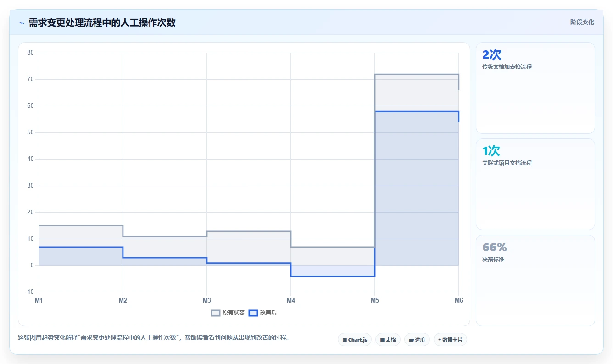Image resolution: width=613 pixels, height=364 pixels.
Task: Click the 阶段变化 label in header
Action: point(582,22)
